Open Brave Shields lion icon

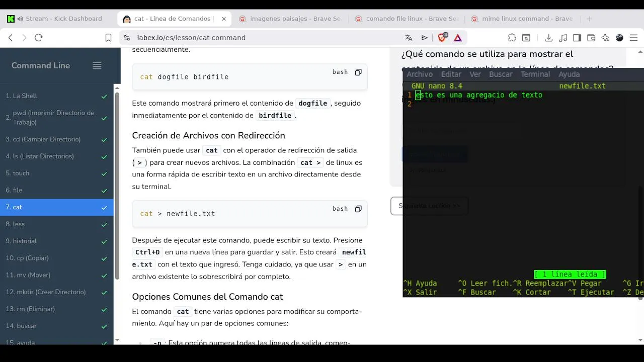point(442,37)
